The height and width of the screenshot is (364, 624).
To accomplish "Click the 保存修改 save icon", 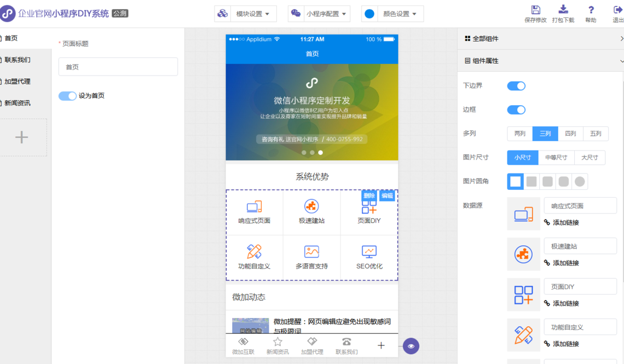I will [x=535, y=10].
